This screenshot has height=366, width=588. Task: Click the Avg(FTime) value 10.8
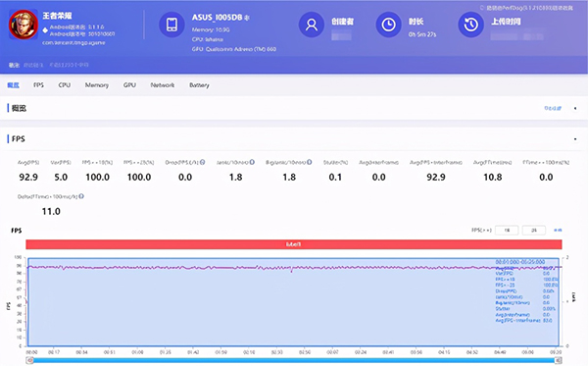click(492, 178)
